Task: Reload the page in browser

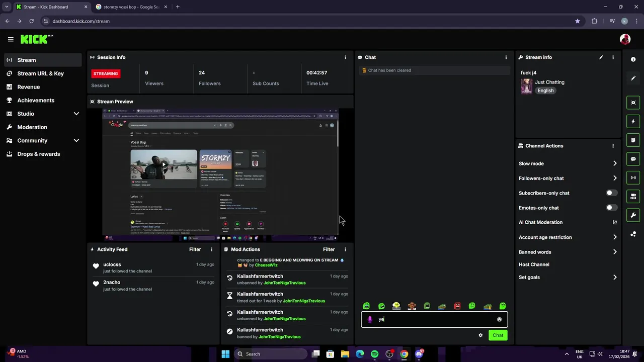Action: point(31,21)
